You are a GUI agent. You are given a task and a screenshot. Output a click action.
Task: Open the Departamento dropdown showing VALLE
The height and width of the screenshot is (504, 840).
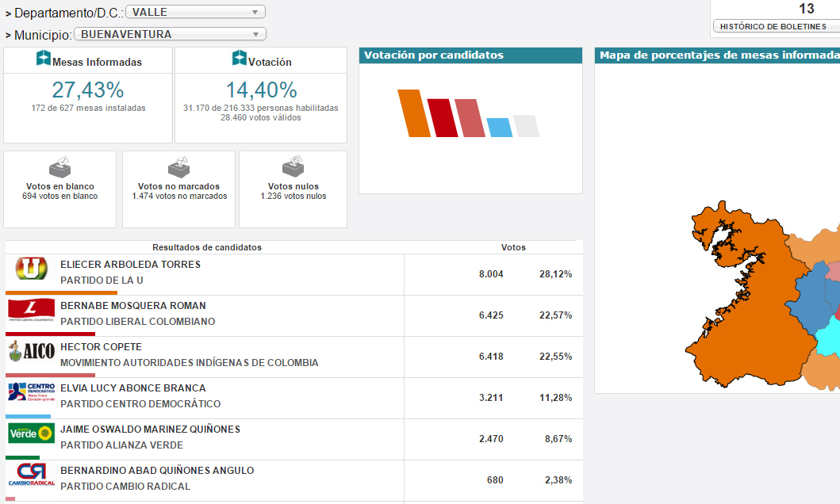point(195,12)
